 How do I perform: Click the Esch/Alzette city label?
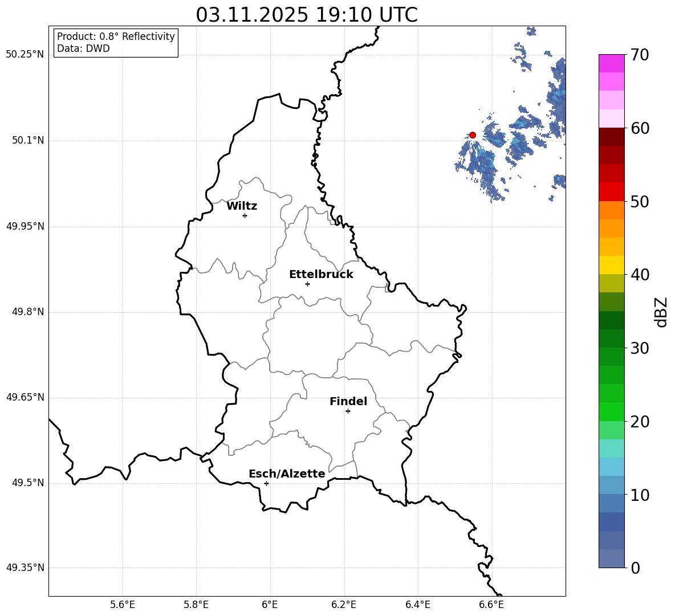point(287,474)
